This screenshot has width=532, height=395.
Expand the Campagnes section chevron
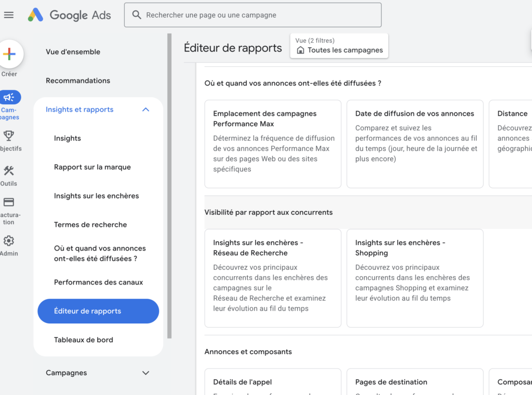click(x=145, y=373)
